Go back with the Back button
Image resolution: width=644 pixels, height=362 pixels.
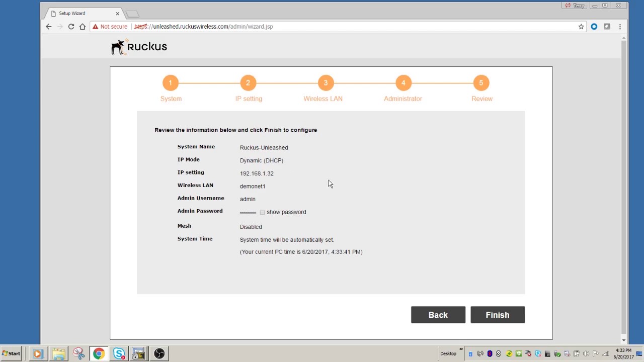(x=438, y=315)
